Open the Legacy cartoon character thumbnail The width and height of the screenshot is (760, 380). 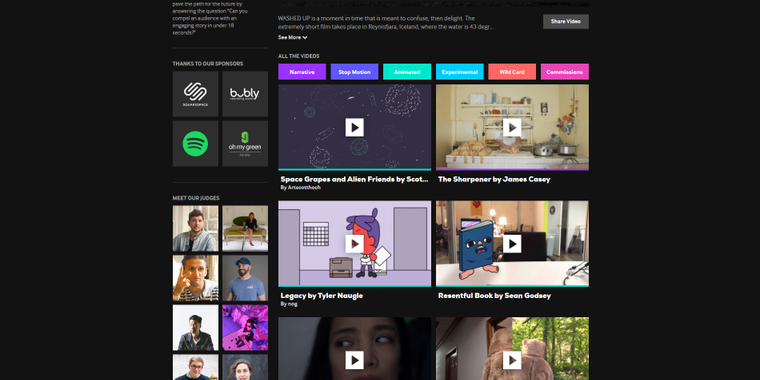[354, 244]
